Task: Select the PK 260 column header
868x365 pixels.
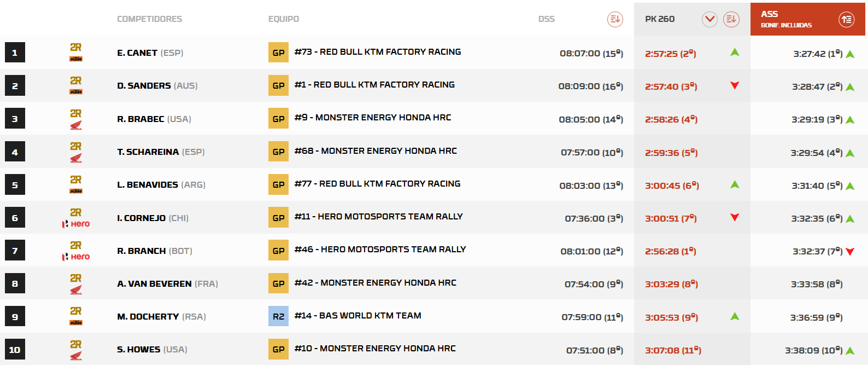Action: click(x=692, y=19)
